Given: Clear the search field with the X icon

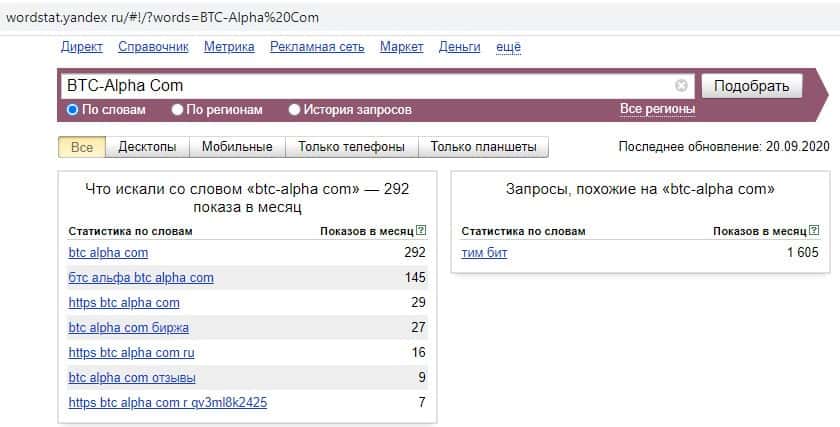Looking at the screenshot, I should coord(682,86).
